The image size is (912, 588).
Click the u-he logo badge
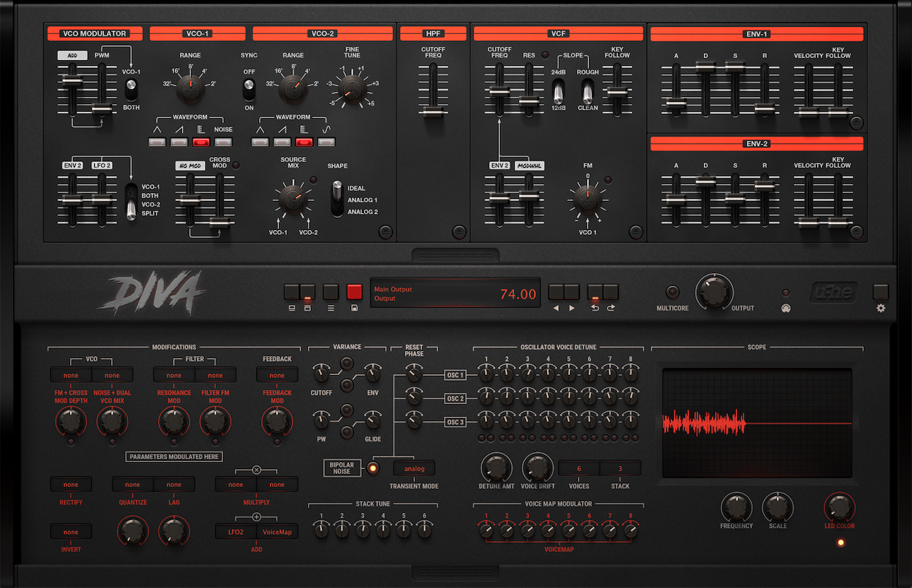tap(833, 292)
